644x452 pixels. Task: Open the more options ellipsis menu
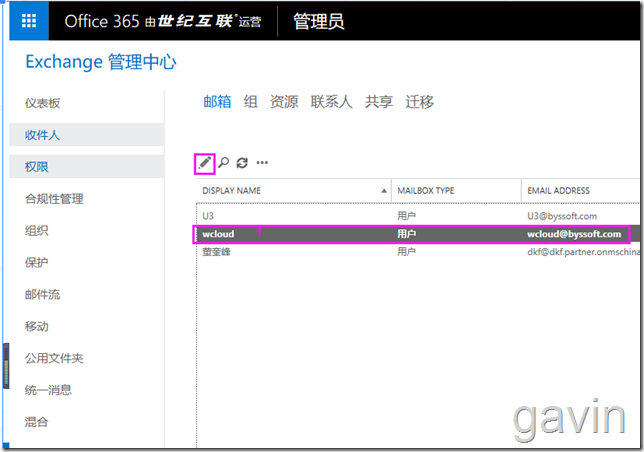[x=262, y=163]
